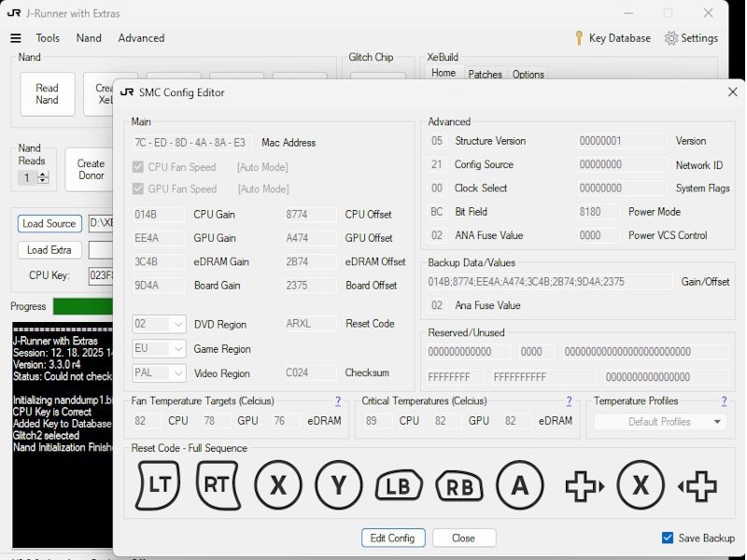Open the hamburger menu in J-Runner
Viewport: 747px width, 560px height.
[15, 38]
